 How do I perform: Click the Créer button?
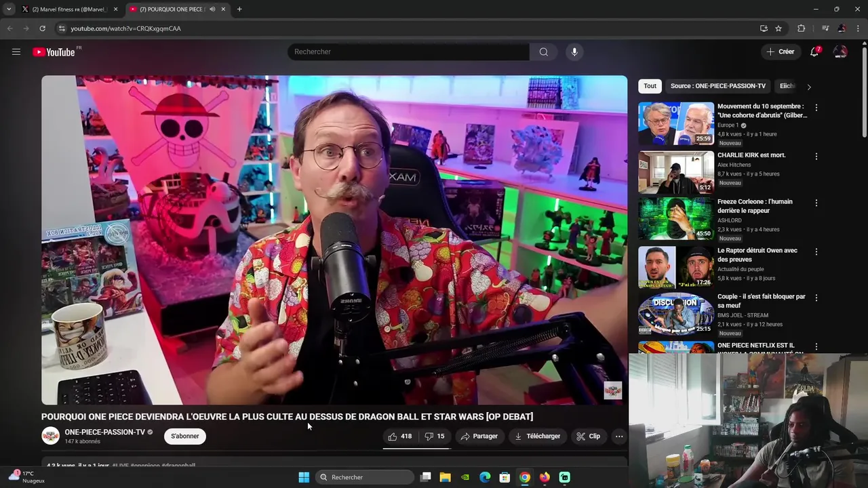pyautogui.click(x=780, y=52)
